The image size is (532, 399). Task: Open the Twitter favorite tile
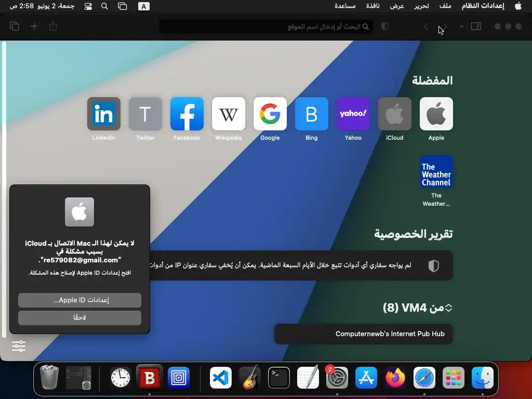(145, 114)
